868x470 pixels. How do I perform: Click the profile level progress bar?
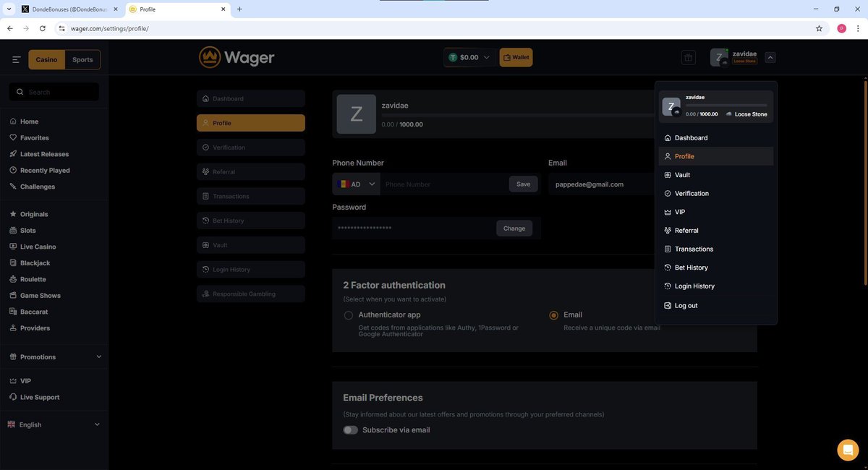point(517,115)
